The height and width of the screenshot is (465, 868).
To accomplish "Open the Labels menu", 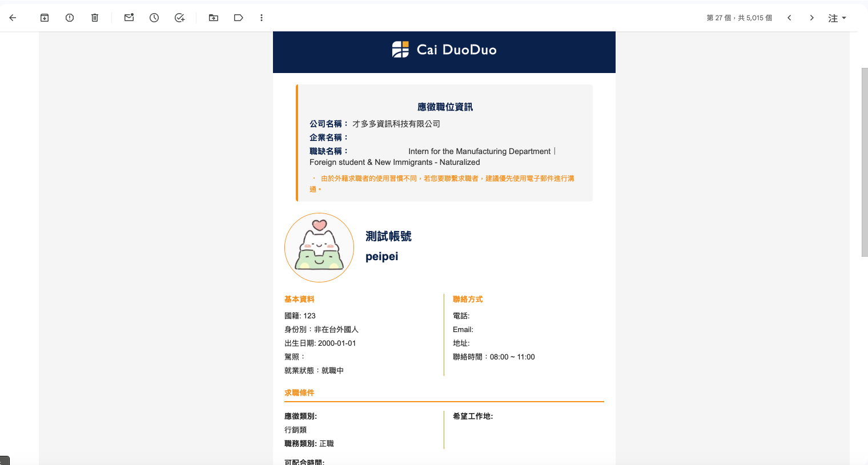I will [239, 18].
